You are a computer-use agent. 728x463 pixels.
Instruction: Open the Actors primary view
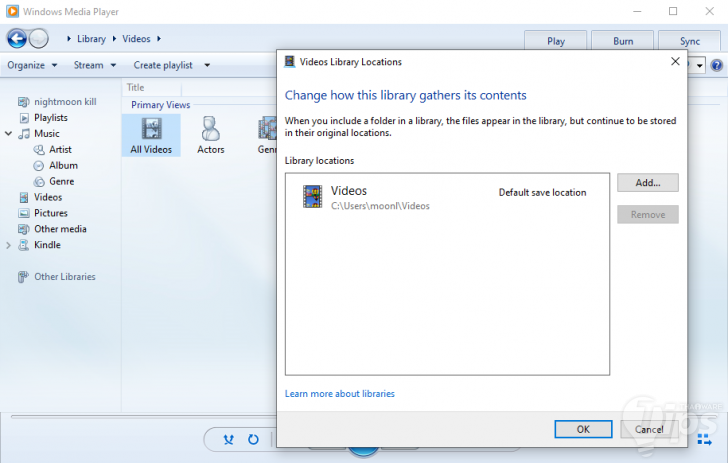(211, 135)
